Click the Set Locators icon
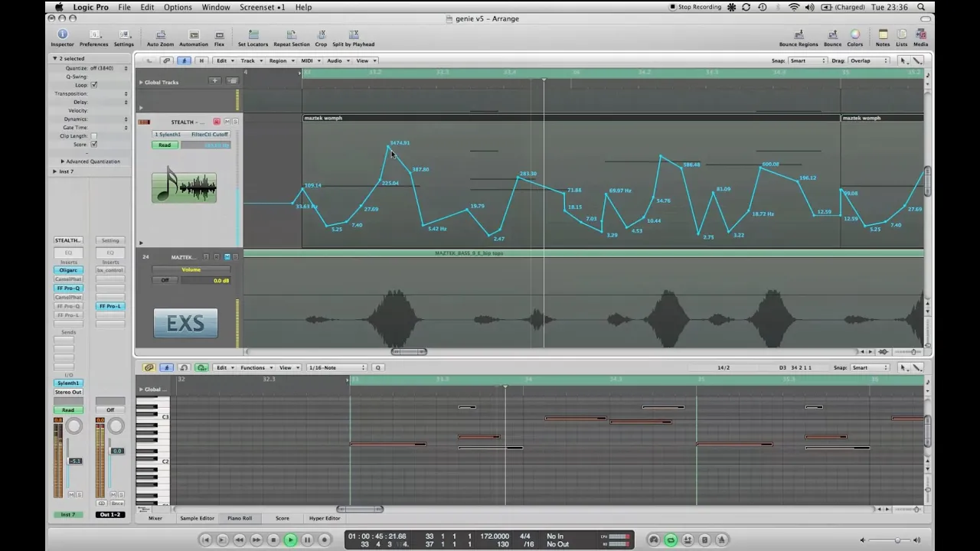The image size is (980, 551). pos(253,34)
